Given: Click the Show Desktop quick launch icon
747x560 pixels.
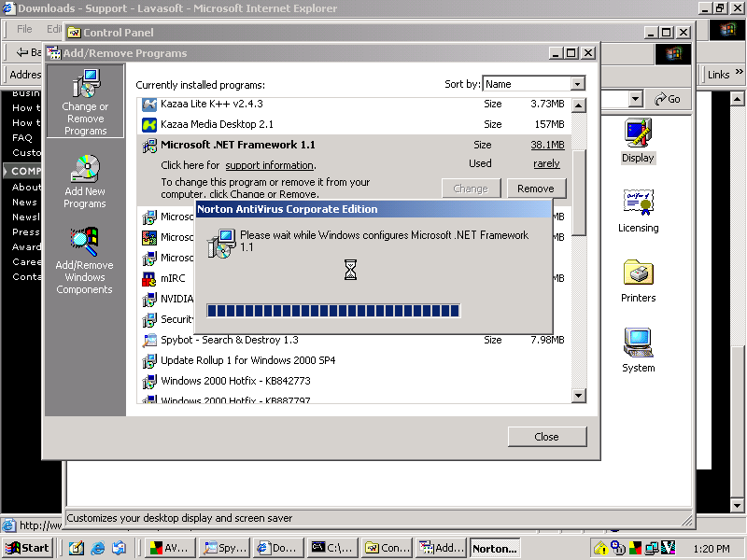Looking at the screenshot, I should (77, 548).
